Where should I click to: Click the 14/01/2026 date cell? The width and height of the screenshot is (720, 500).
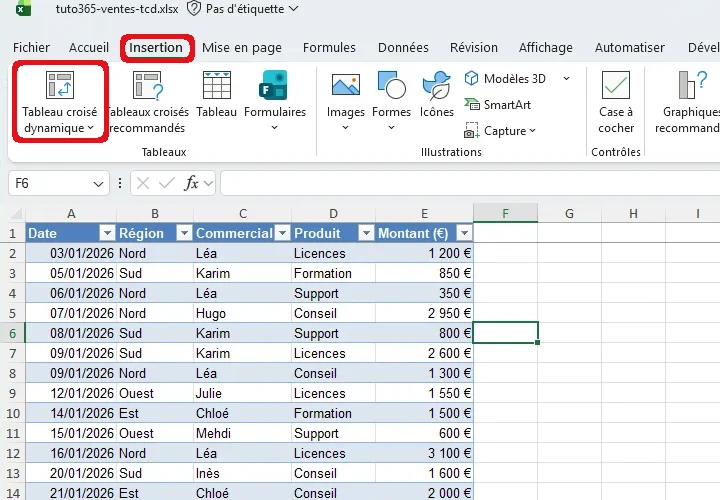click(x=71, y=413)
